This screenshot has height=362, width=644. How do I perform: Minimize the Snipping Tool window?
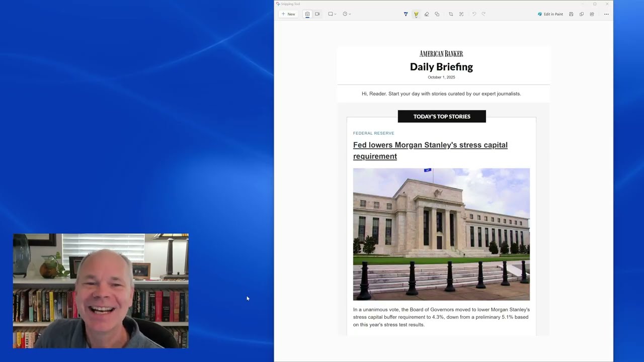pos(583,4)
